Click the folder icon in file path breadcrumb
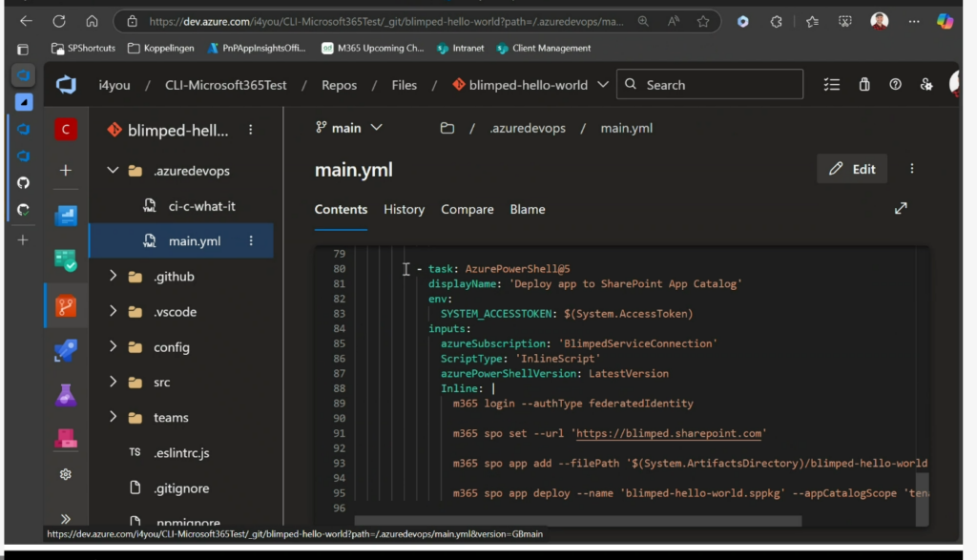The height and width of the screenshot is (560, 977). tap(447, 129)
